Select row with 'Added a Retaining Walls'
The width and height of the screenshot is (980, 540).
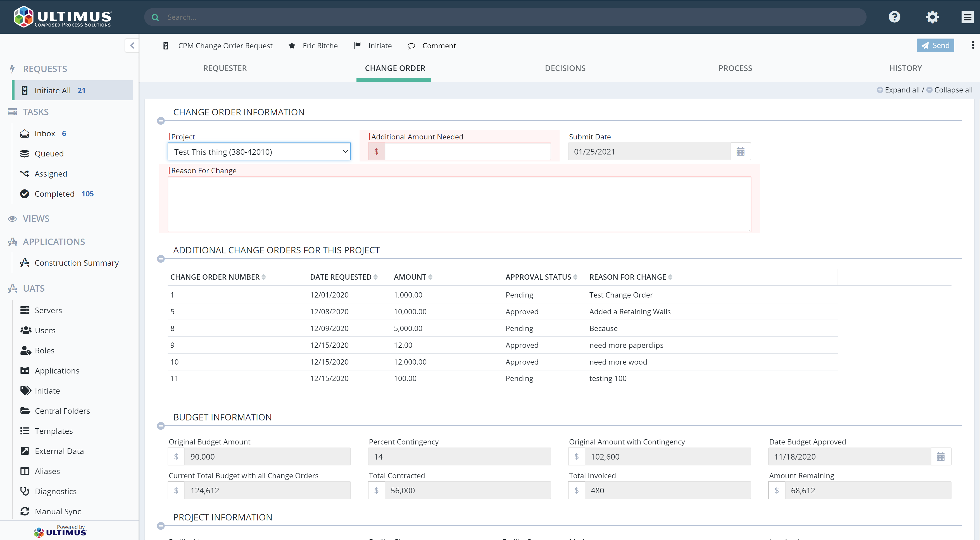pyautogui.click(x=502, y=312)
